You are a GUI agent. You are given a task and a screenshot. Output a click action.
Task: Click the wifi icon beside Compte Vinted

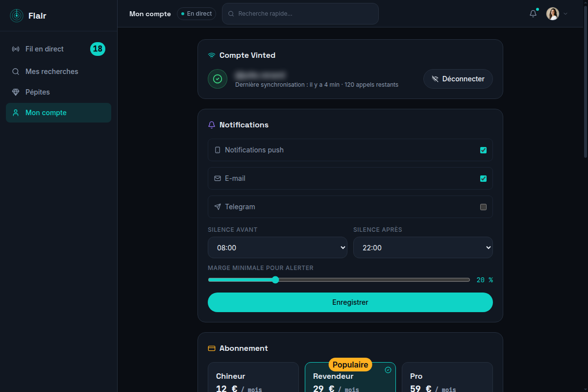pos(212,55)
